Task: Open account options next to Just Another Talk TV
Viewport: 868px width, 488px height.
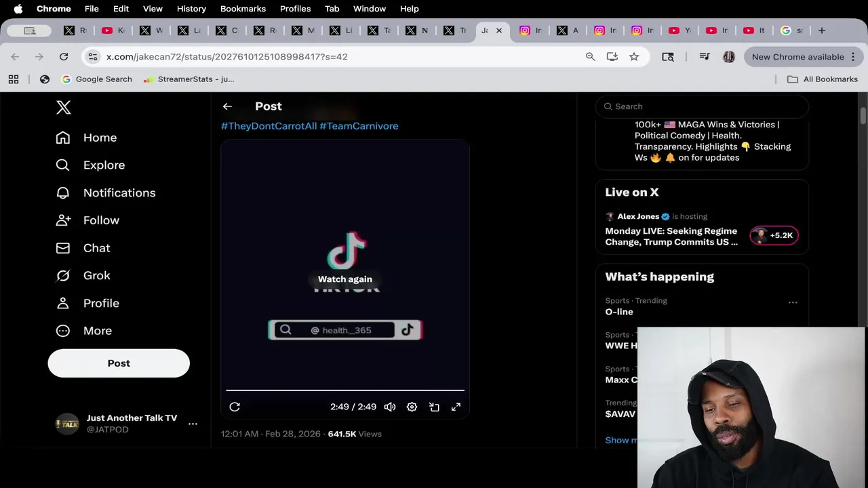Action: (x=193, y=424)
